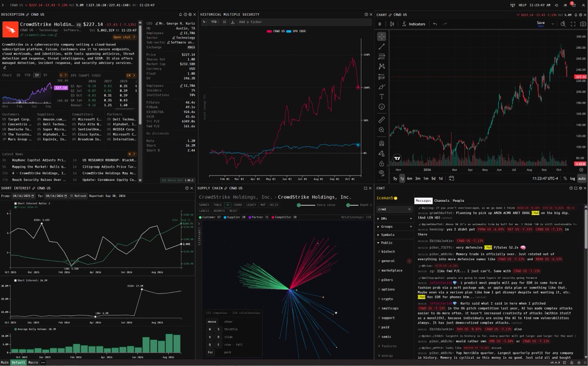Viewport: 588px width, 366px height.
Task: Open the crowdstrike.com website link
Action: pos(38,35)
